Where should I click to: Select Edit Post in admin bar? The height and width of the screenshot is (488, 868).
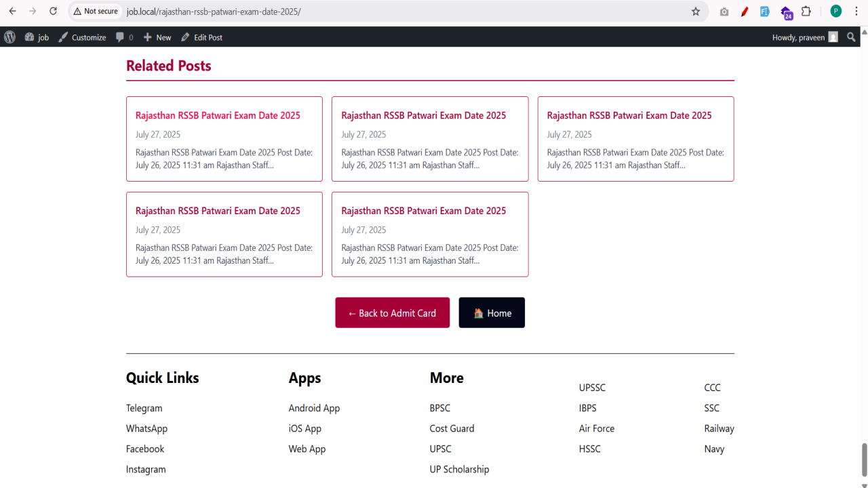[201, 37]
